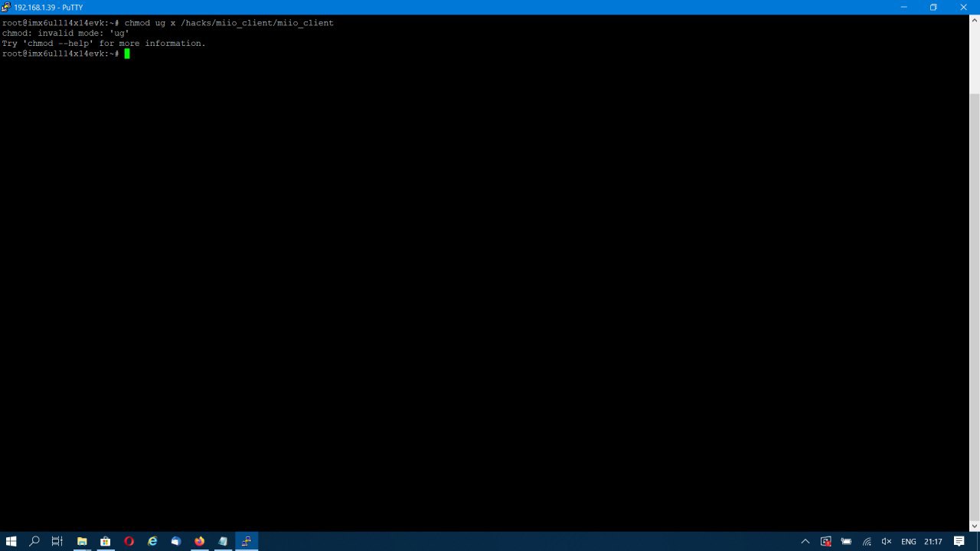Switch the ENG input language indicator
The height and width of the screenshot is (551, 980).
click(x=909, y=542)
